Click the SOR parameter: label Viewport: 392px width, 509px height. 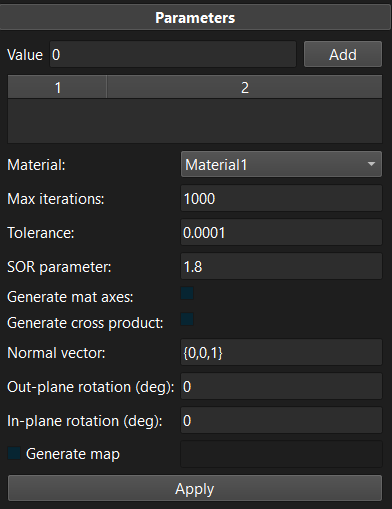pos(59,267)
